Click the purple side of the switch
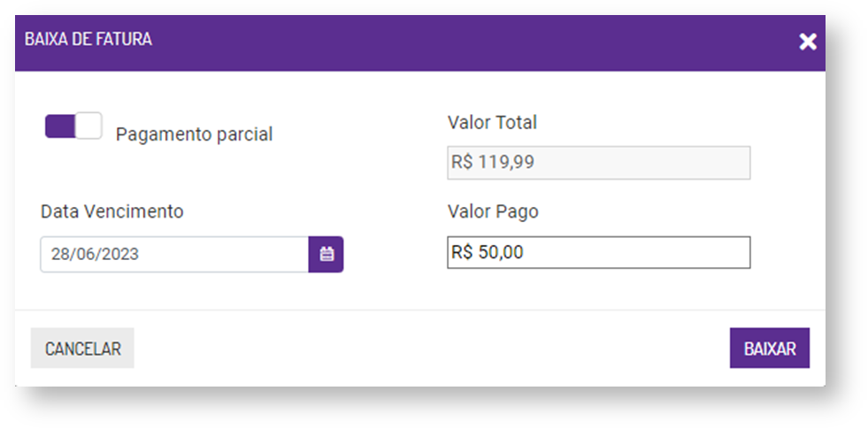Viewport: 868px width, 429px height. [59, 126]
